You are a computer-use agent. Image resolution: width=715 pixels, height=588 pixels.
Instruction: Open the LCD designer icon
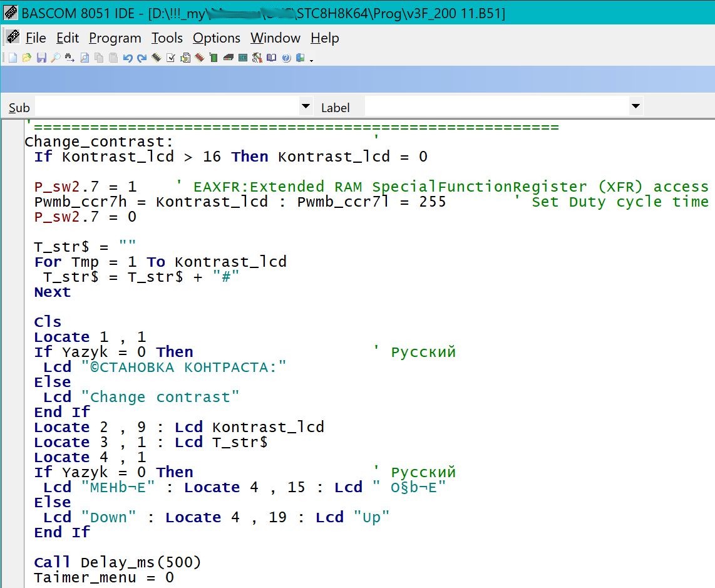tap(243, 58)
